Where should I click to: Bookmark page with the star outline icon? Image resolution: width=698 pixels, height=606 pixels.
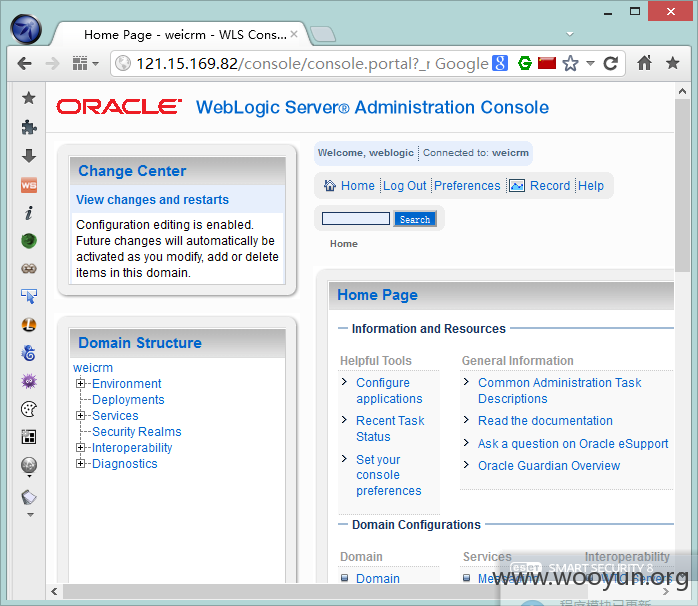(570, 63)
